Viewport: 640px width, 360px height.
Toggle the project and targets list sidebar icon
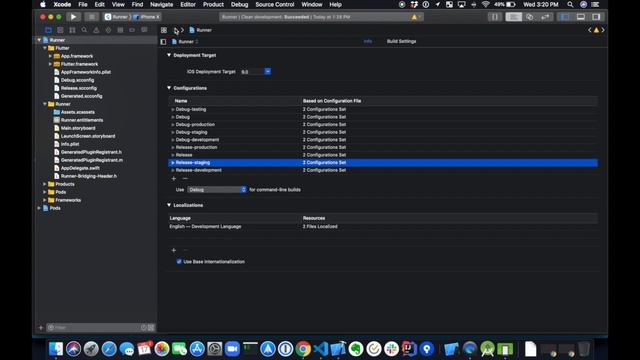(163, 42)
